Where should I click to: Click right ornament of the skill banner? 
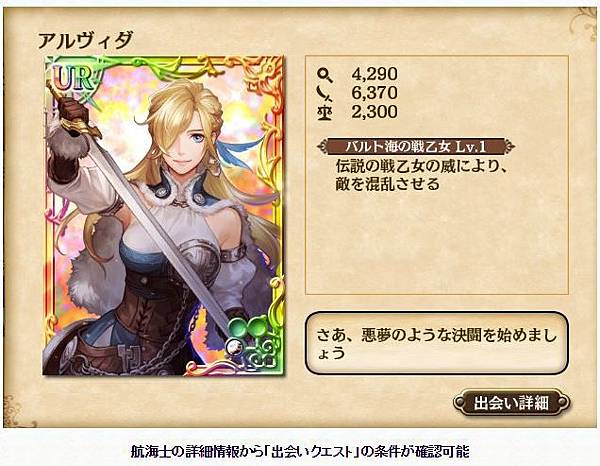507,147
